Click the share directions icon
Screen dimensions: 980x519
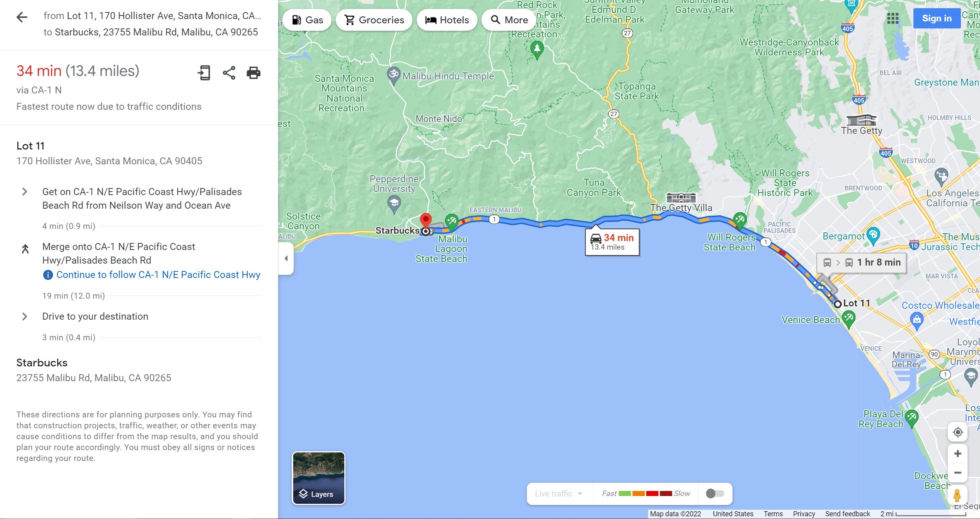coord(229,73)
